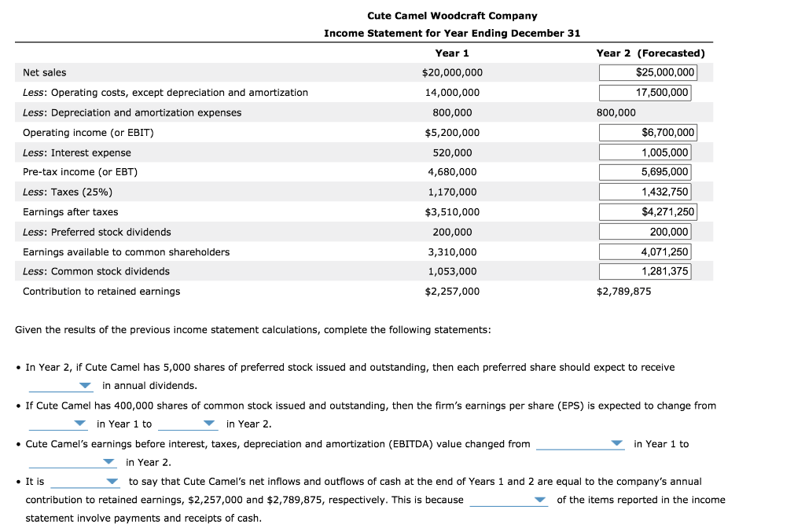The height and width of the screenshot is (532, 805).
Task: Open the preferred dividends per share dropdown
Action: [61, 385]
